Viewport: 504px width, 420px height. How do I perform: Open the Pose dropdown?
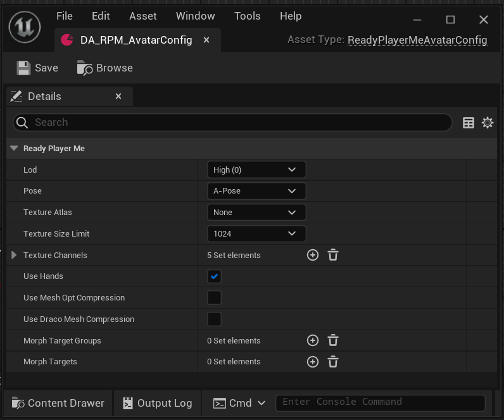point(256,191)
